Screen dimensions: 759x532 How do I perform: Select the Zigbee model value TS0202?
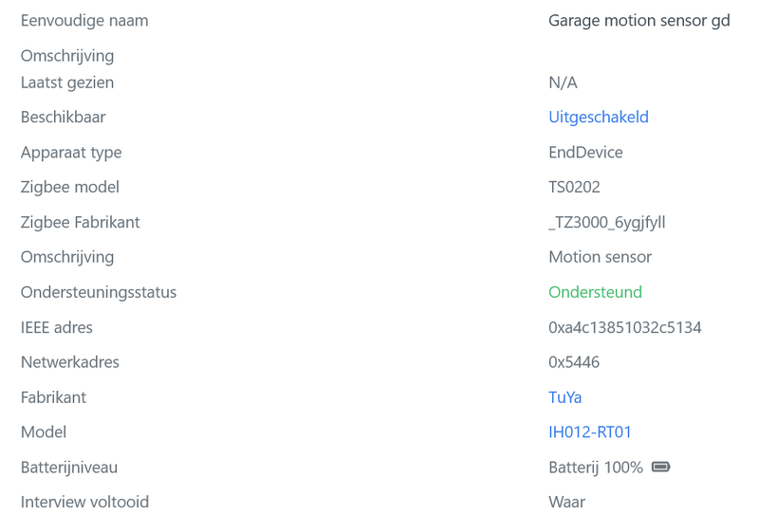pyautogui.click(x=574, y=187)
